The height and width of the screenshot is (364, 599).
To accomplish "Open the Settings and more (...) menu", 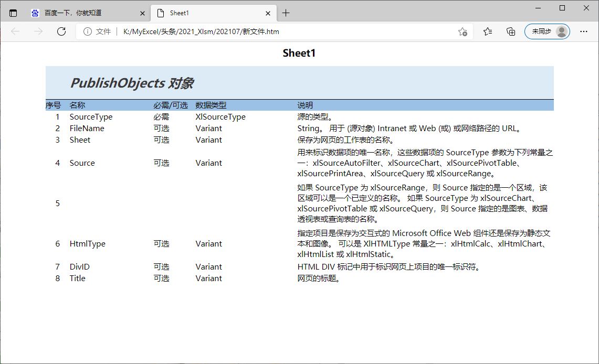I will click(x=584, y=31).
